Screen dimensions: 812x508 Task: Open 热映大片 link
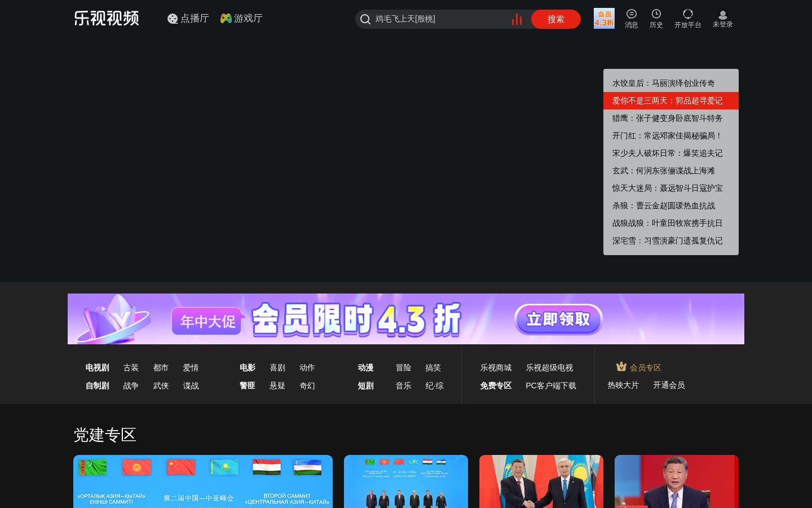pyautogui.click(x=623, y=385)
